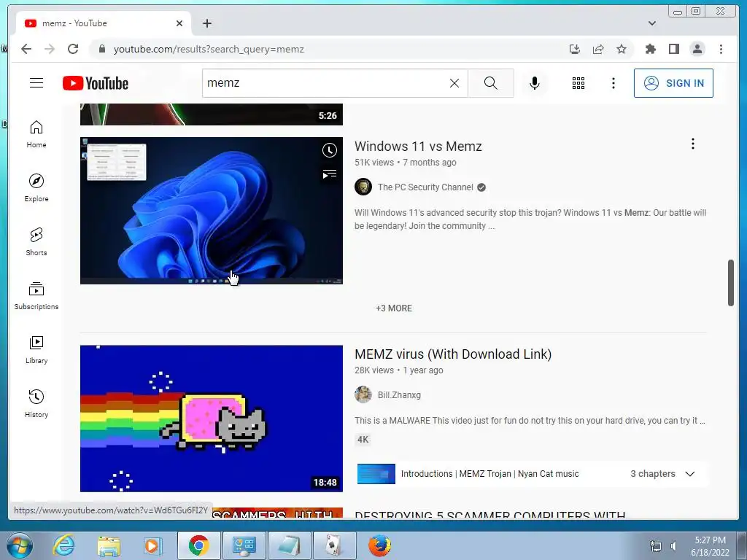Open the Windows 11 vs Memz title
Viewport: 747px width, 560px height.
click(418, 146)
